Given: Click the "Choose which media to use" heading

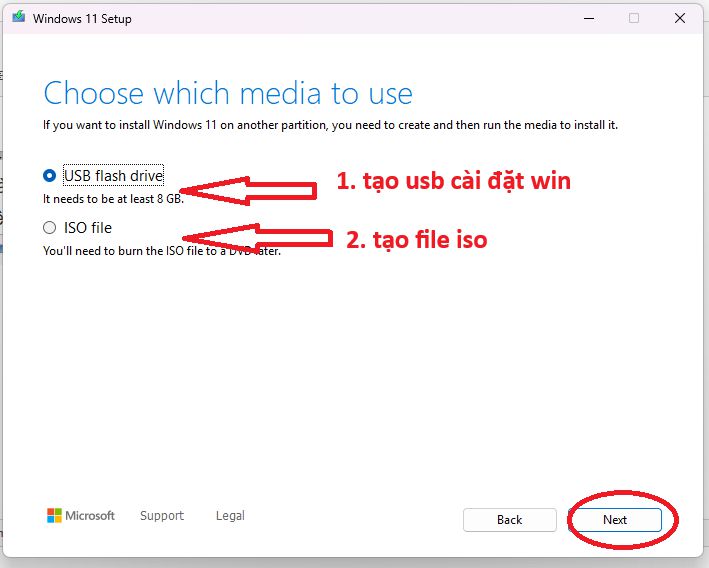Looking at the screenshot, I should 228,94.
